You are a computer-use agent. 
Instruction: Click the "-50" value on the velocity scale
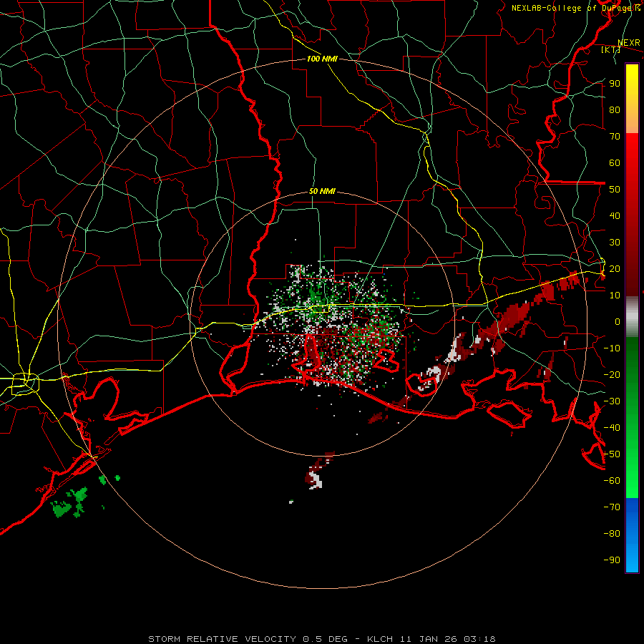coord(612,454)
